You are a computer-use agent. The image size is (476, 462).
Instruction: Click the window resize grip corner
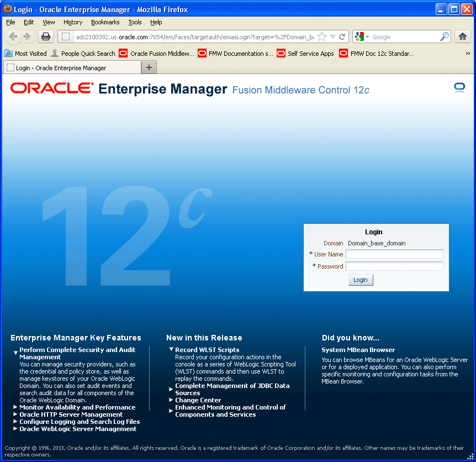click(470, 456)
